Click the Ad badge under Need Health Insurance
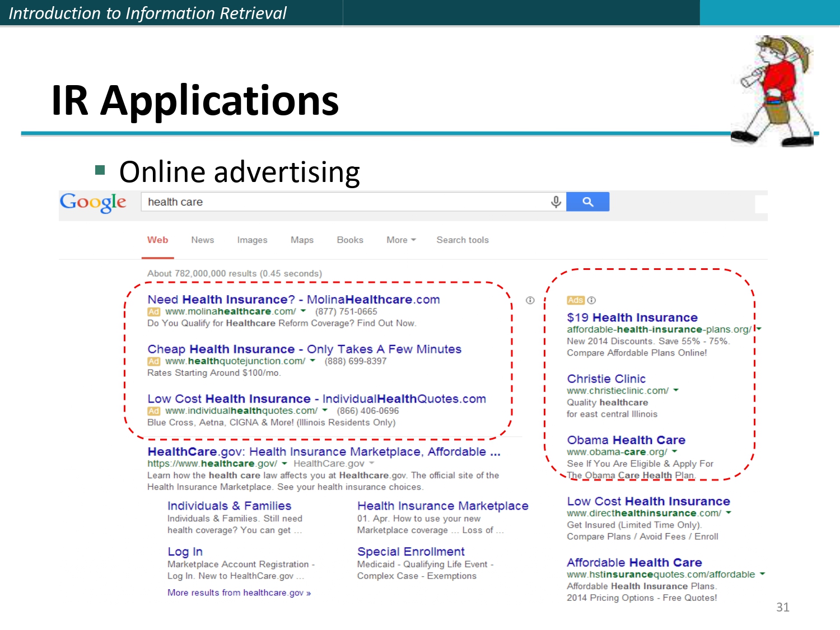 point(153,312)
